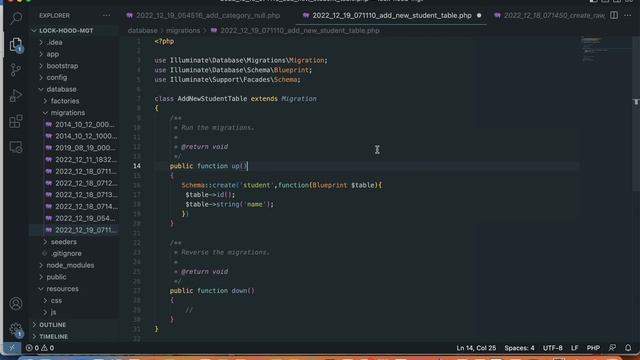Expand the factories folder

65,101
